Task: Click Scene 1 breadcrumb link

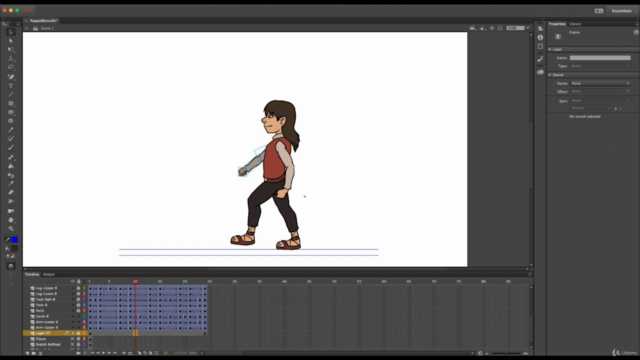Action: pos(47,29)
